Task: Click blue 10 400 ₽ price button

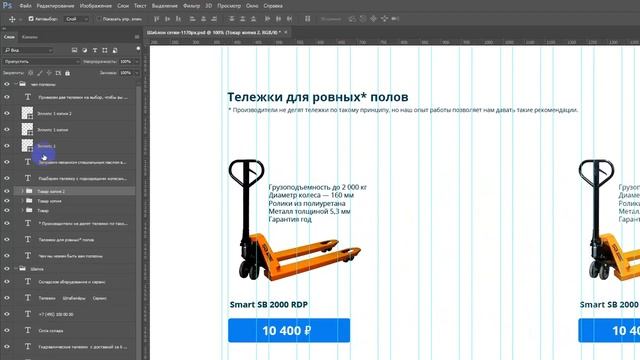Action: pos(289,330)
